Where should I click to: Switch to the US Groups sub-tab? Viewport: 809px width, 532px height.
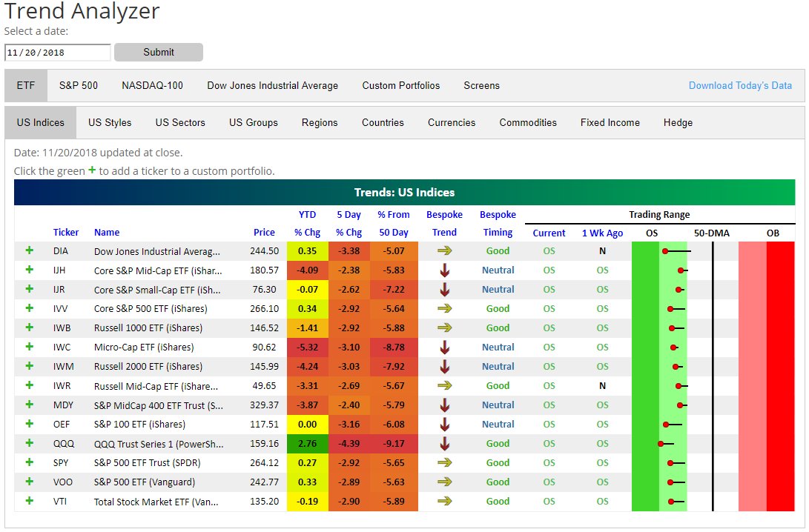click(254, 123)
